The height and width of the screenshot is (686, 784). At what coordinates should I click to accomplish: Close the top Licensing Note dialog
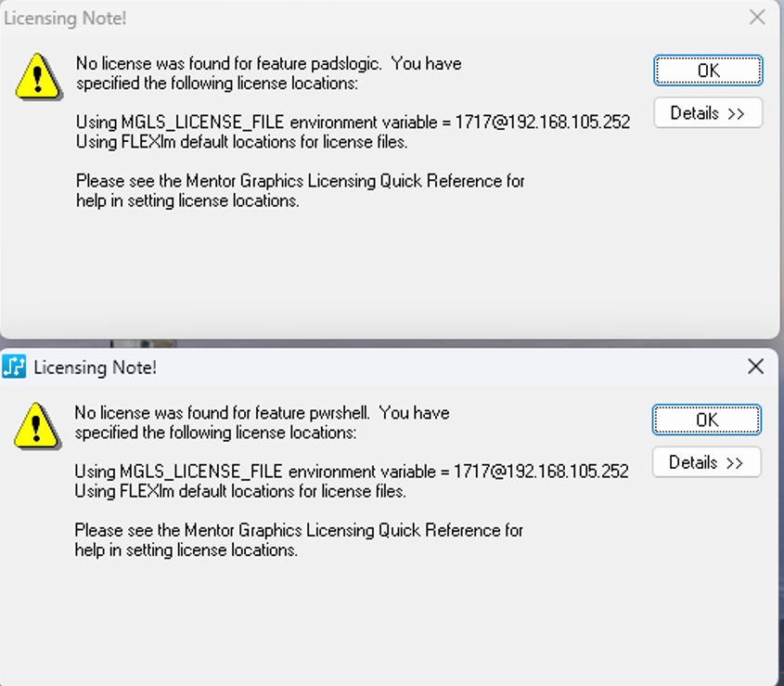tap(757, 18)
